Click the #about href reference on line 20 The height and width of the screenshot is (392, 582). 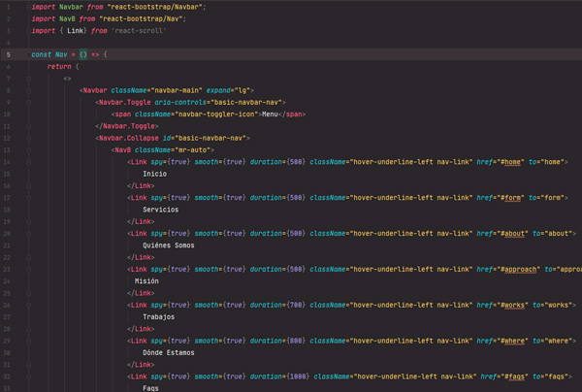(x=510, y=234)
